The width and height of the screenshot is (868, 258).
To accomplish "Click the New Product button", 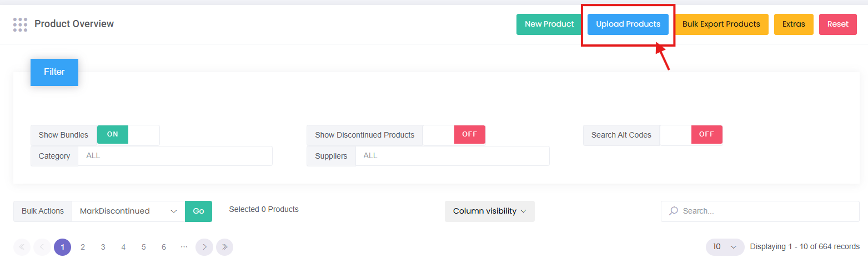I will (x=549, y=24).
